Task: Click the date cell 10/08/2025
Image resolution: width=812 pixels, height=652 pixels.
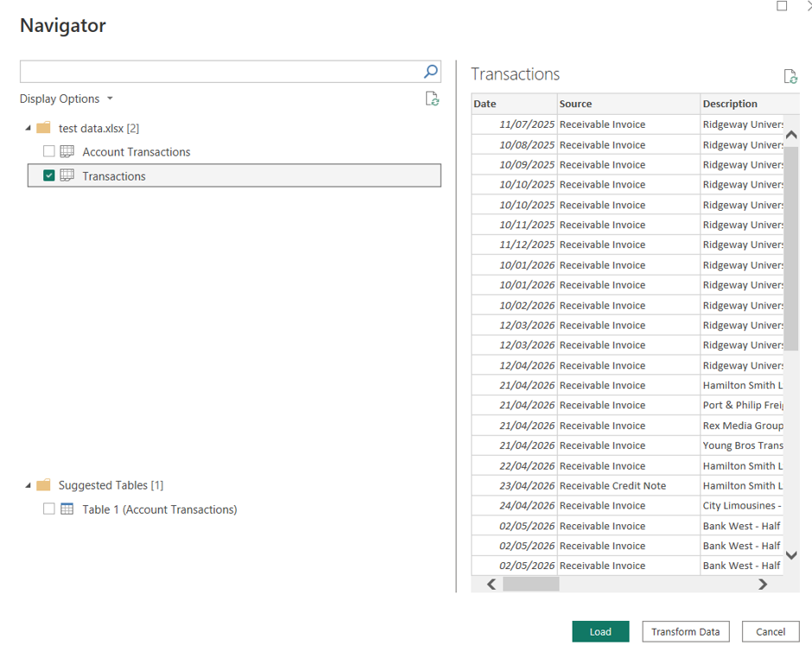Action: (514, 144)
